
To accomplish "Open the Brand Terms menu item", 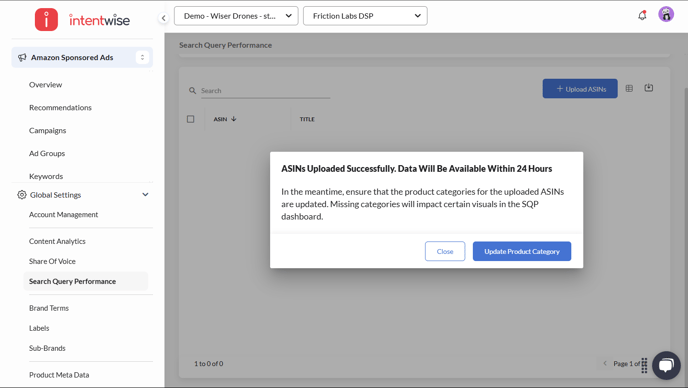I will [x=49, y=308].
